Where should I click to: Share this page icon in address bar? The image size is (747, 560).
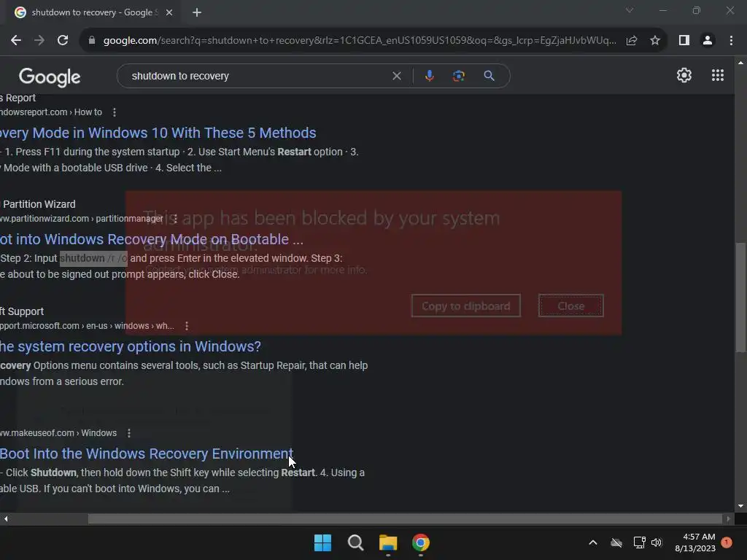click(632, 41)
